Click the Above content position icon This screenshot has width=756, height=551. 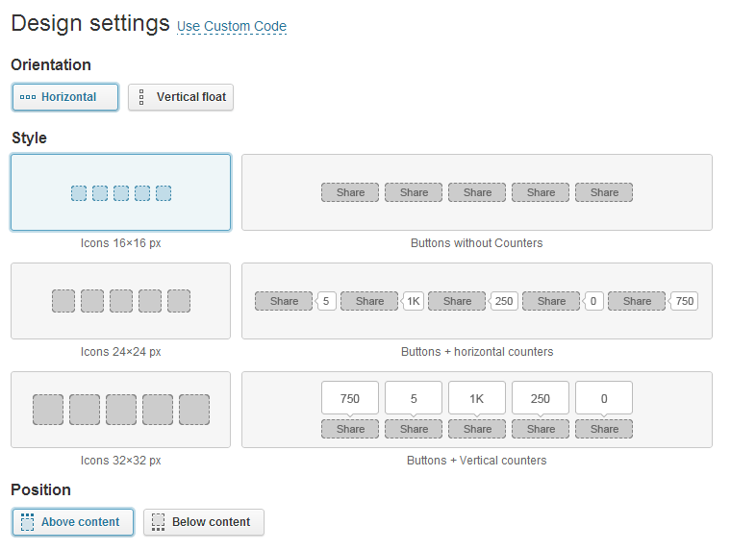(28, 521)
